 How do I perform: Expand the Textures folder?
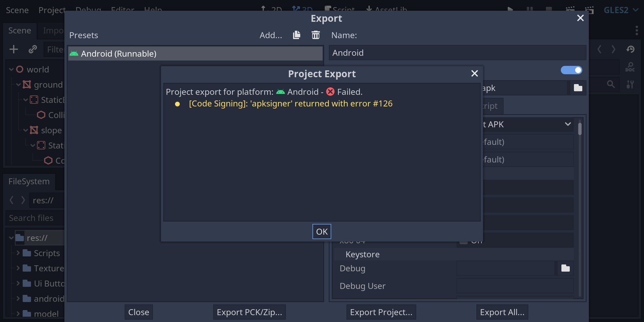pos(18,268)
